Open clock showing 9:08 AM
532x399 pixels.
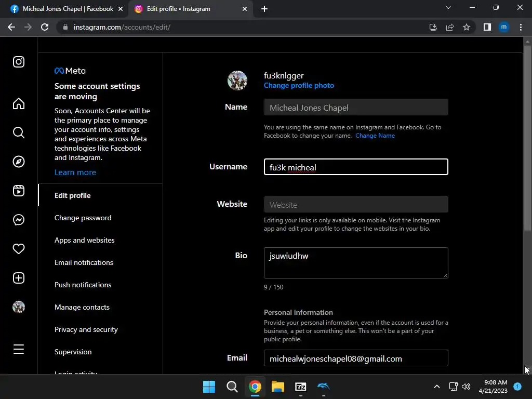click(493, 387)
